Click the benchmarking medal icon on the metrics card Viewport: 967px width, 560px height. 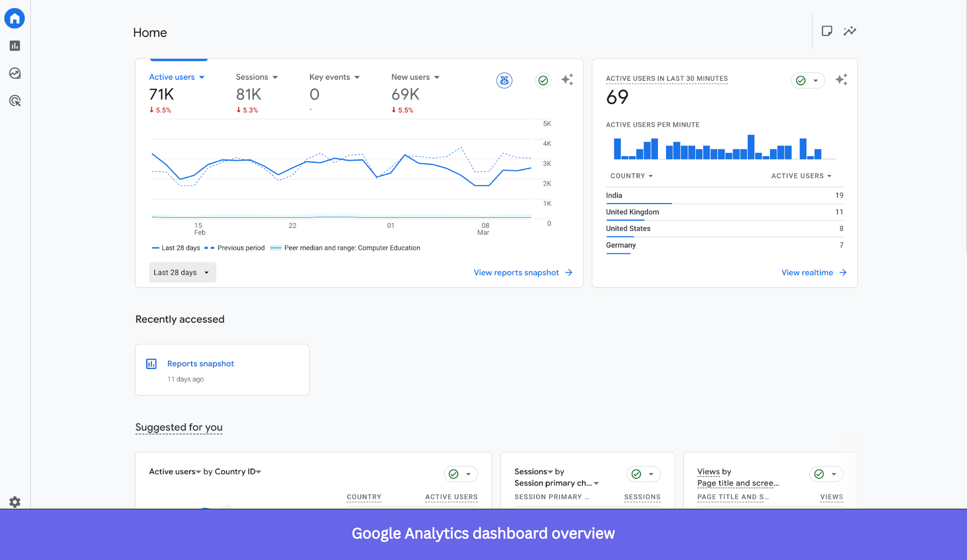point(504,80)
